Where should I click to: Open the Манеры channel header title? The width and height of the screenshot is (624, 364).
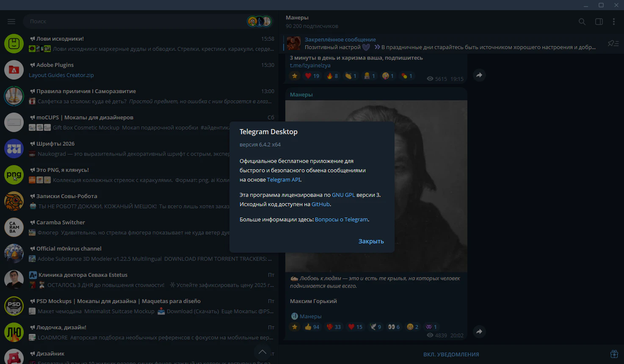click(297, 17)
